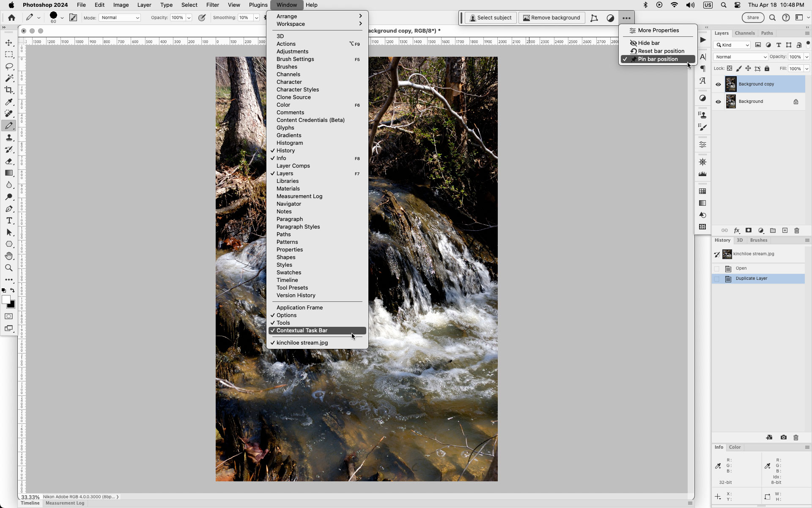Switch to the Channels tab
This screenshot has height=508, width=812.
pos(744,33)
